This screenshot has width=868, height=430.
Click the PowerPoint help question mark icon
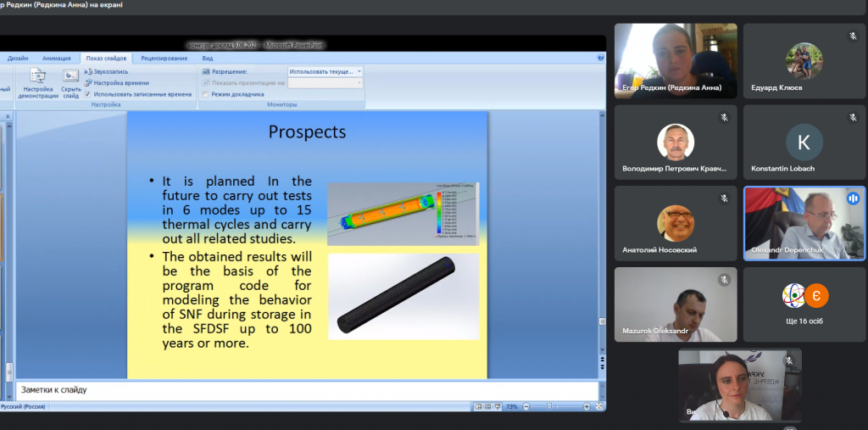(x=600, y=59)
